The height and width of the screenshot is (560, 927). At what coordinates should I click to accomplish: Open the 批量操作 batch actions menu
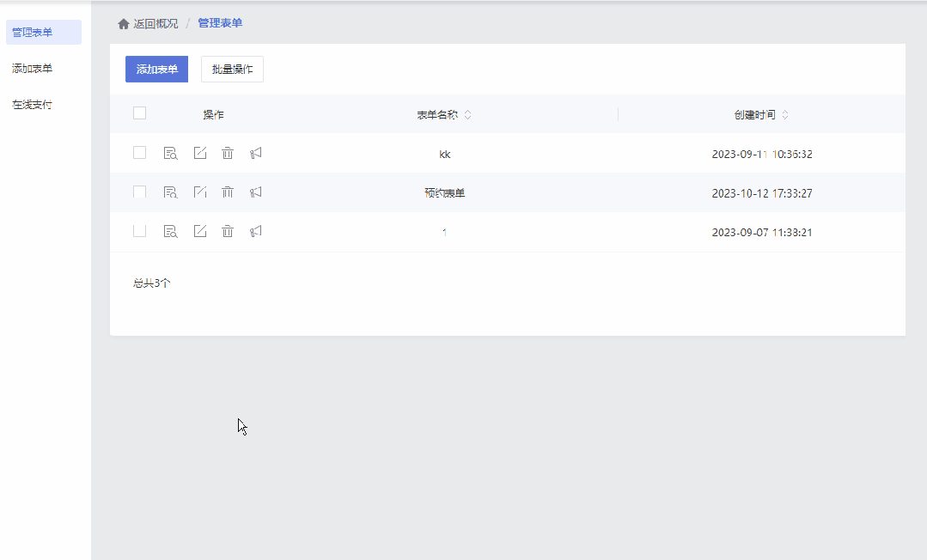pos(232,70)
